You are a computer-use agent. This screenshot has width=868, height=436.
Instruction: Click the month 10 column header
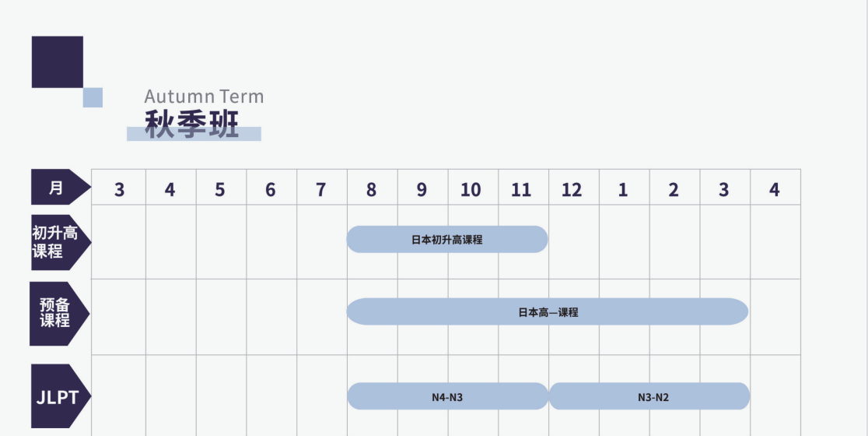tap(471, 189)
